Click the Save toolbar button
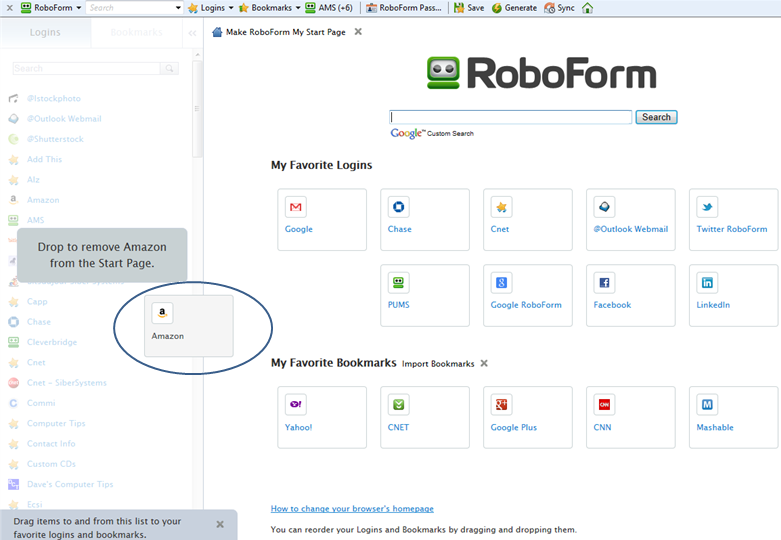The height and width of the screenshot is (540, 781). (469, 8)
